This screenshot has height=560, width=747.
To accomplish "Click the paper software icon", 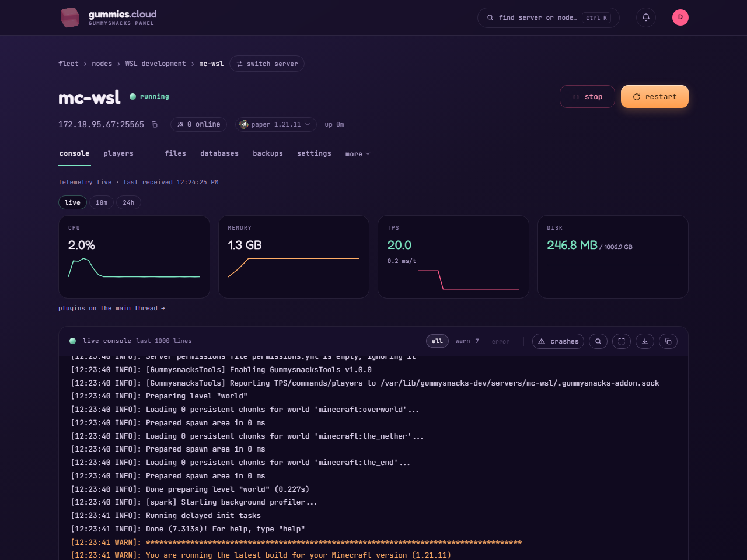I will tap(245, 124).
